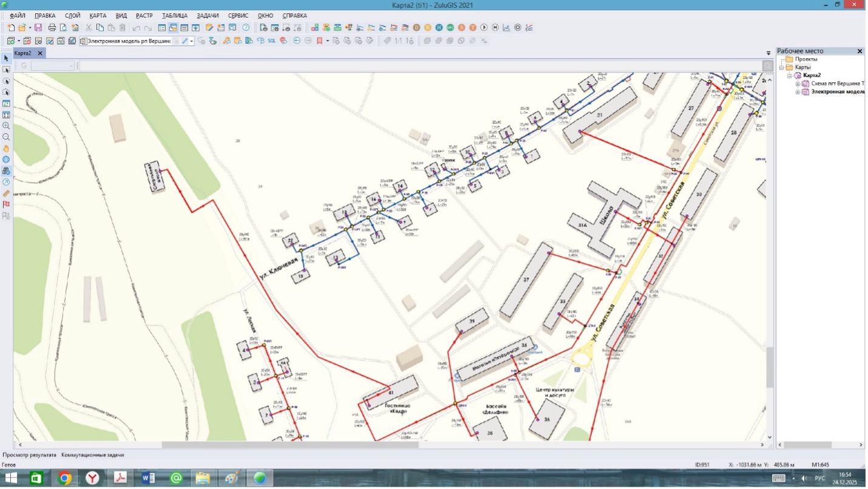Viewport: 868px width, 489px height.
Task: Activate the Information tool in left toolbar
Action: click(x=6, y=160)
